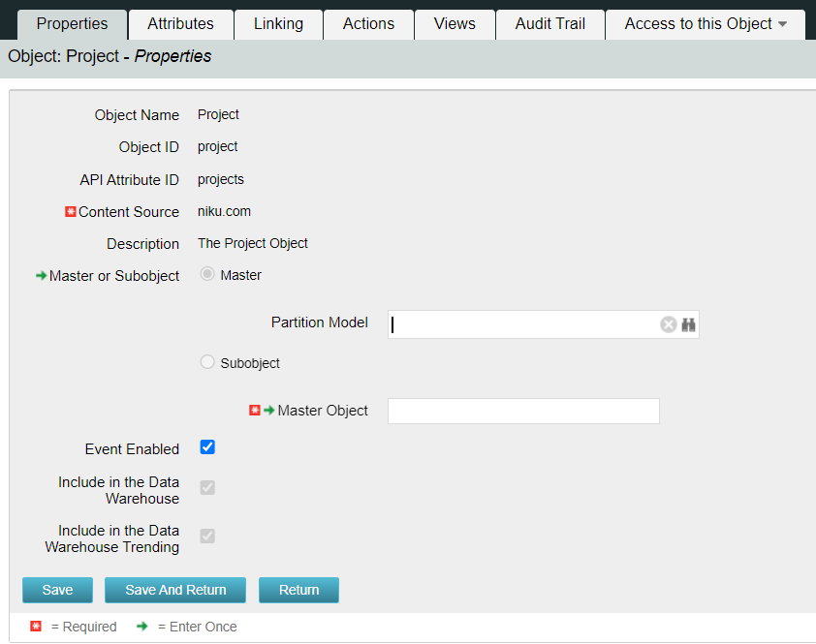Toggle Include in the Data Warehouse checkbox
Image resolution: width=816 pixels, height=644 pixels.
(207, 487)
